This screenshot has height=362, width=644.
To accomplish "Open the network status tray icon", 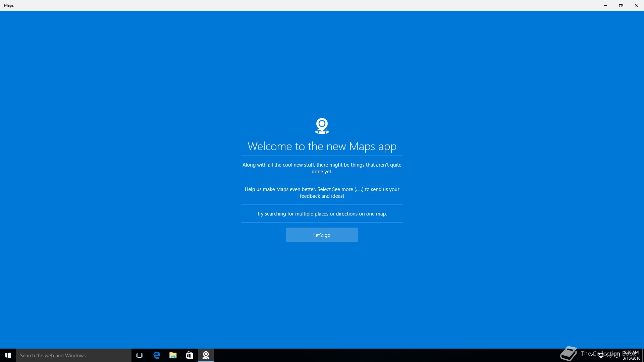I will (601, 355).
